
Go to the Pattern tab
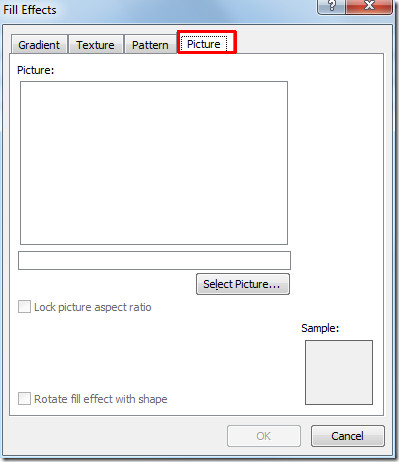pos(150,44)
